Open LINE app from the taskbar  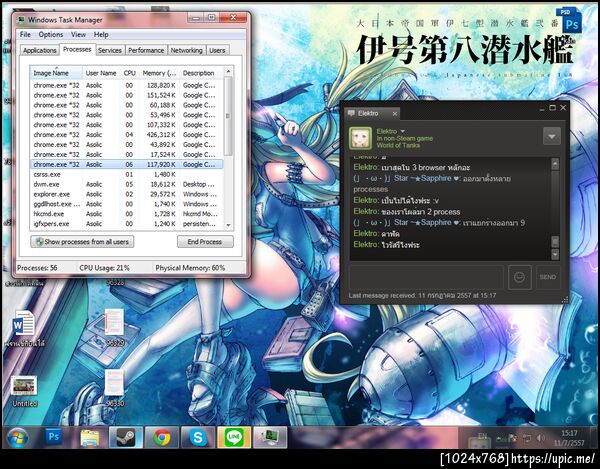tap(234, 438)
